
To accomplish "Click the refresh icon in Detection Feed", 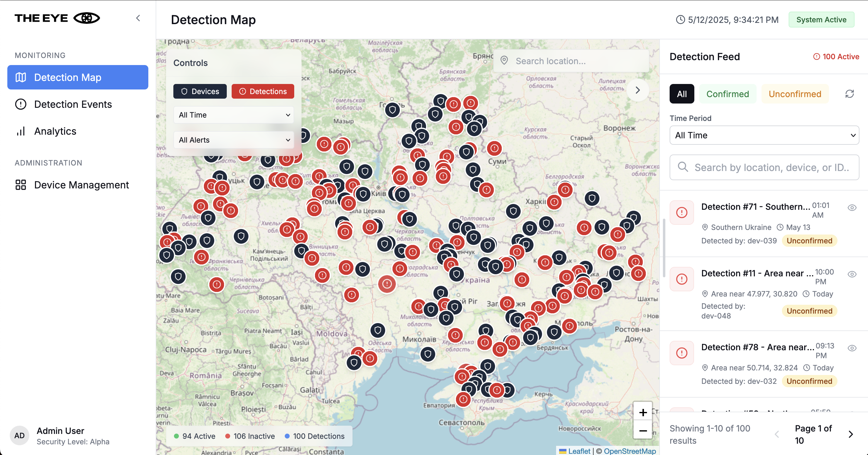I will (x=849, y=94).
